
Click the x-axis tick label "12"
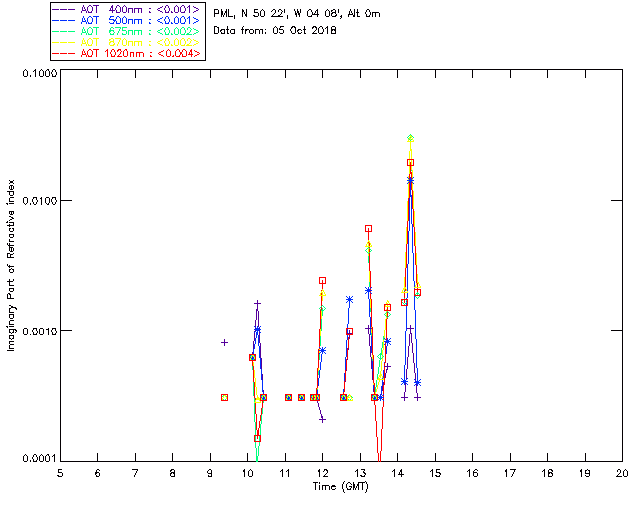point(322,474)
